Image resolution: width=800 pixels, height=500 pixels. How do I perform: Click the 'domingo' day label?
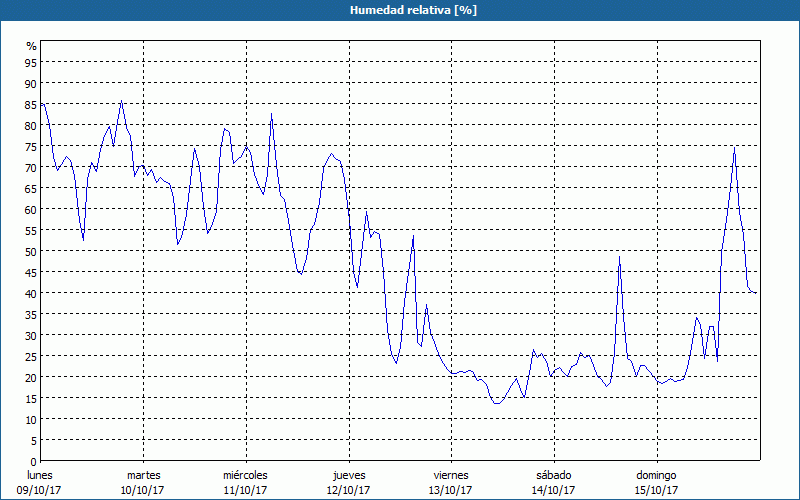click(656, 475)
